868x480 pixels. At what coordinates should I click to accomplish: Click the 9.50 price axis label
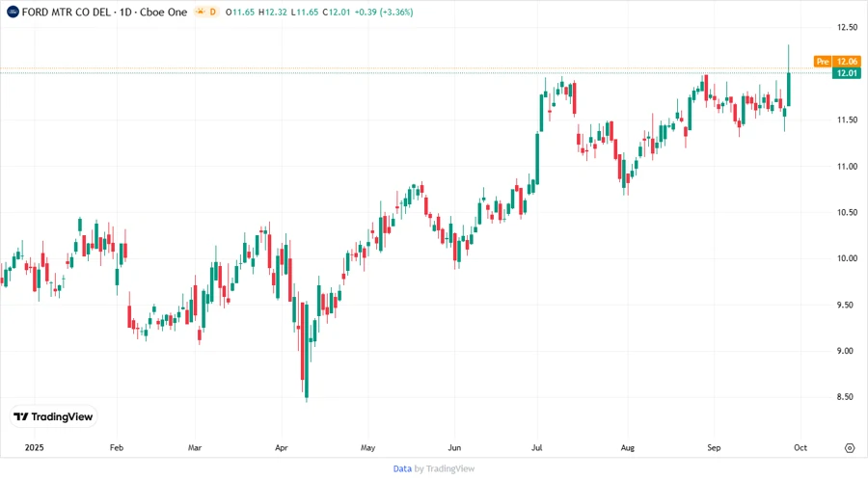(847, 305)
